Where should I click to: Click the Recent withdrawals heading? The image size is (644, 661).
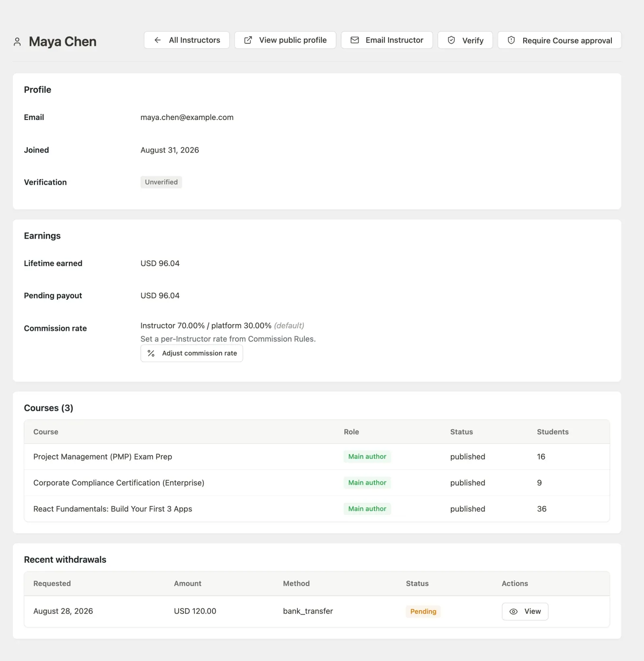tap(65, 560)
